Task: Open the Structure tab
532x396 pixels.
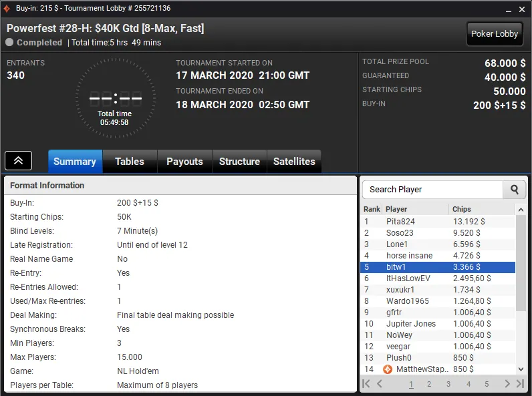Action: tap(239, 162)
